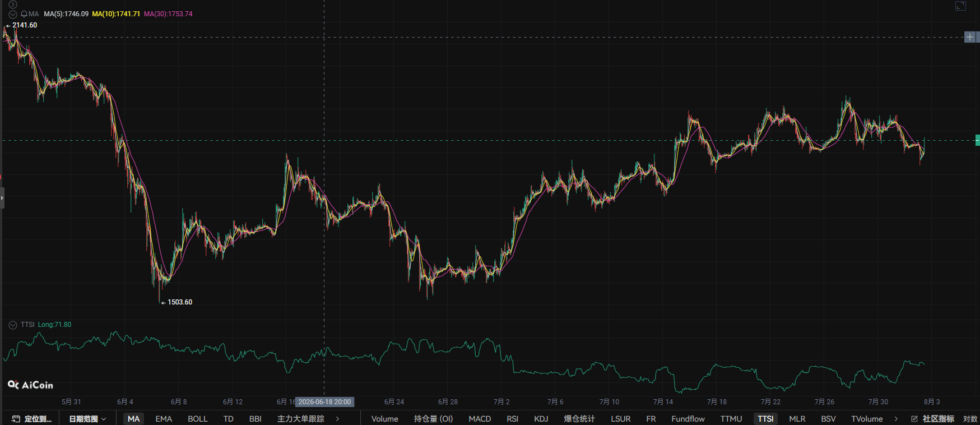Select the MLR sub-indicator
This screenshot has width=980, height=425.
pyautogui.click(x=797, y=419)
